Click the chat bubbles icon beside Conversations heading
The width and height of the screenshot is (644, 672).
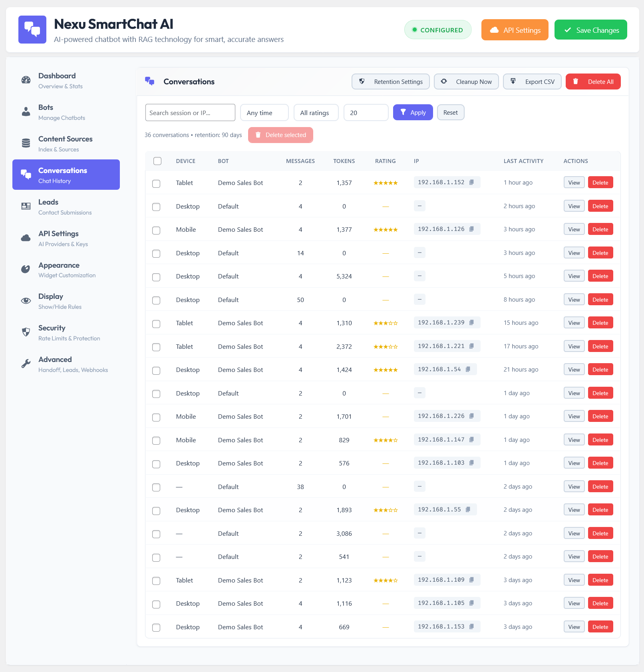(x=150, y=81)
